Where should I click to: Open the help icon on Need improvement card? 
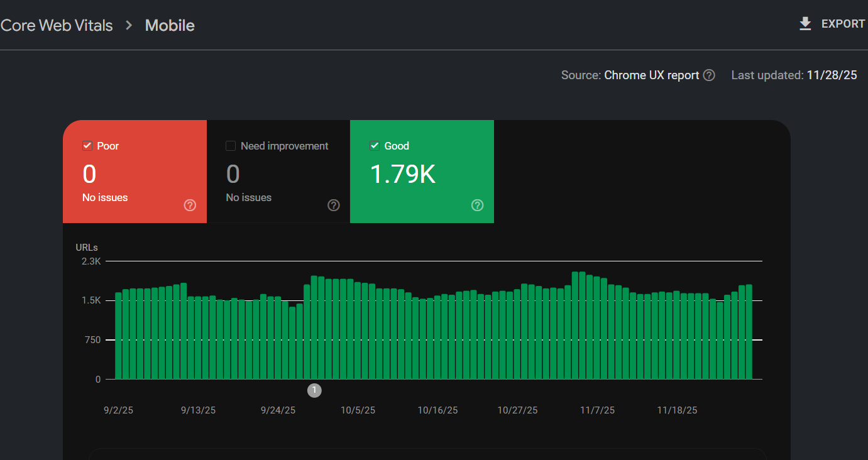pyautogui.click(x=334, y=205)
